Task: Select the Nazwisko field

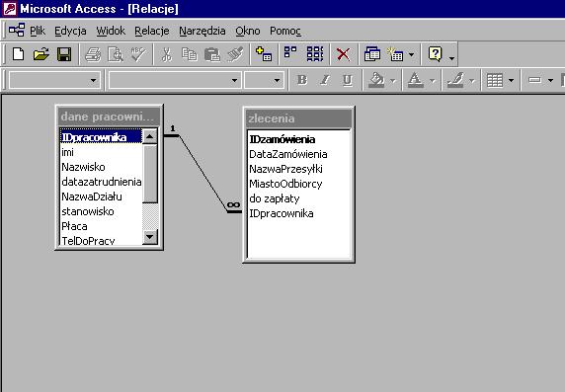Action: coord(101,167)
